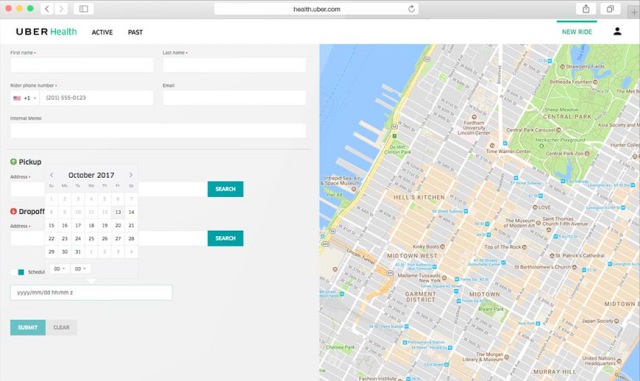Click Madame Tussauds New York marker
This screenshot has height=381, width=640.
coord(444,278)
